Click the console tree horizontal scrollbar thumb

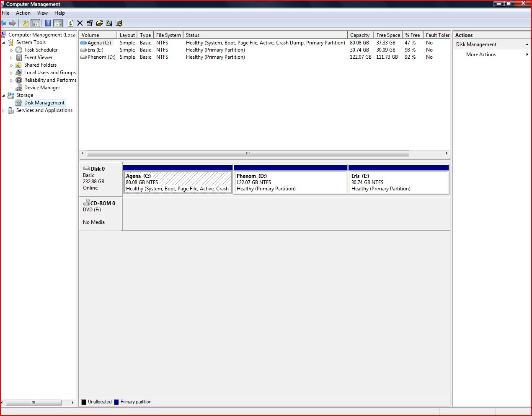(34, 403)
